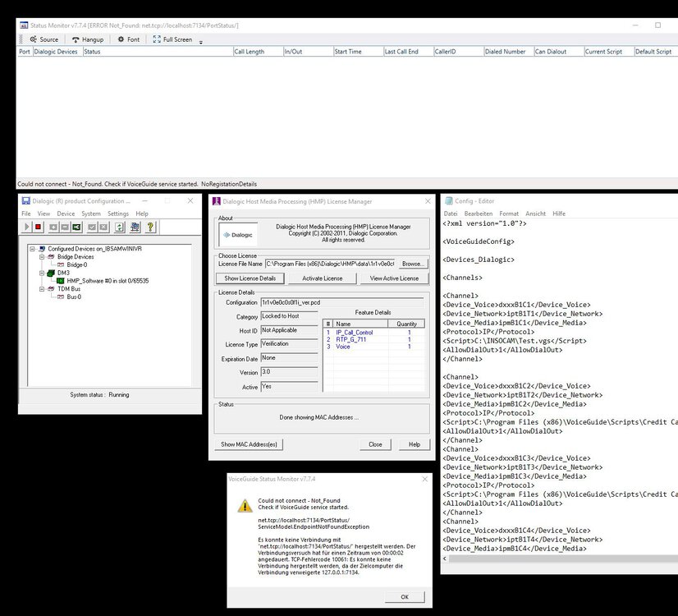The width and height of the screenshot is (678, 616).
Task: Click the green share-style icon in Dialogic toolbar
Action: (76, 227)
